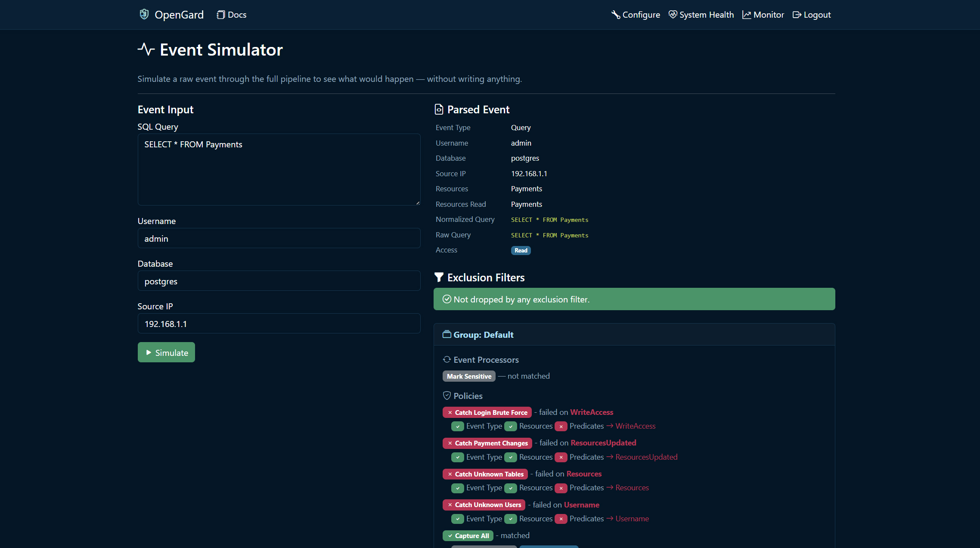Click the Monitor chart icon

click(747, 14)
